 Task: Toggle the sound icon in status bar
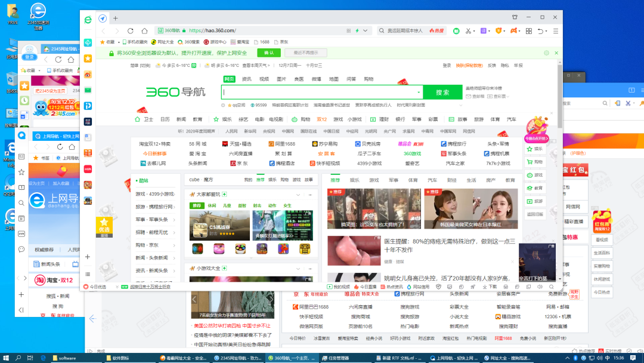coord(540,287)
